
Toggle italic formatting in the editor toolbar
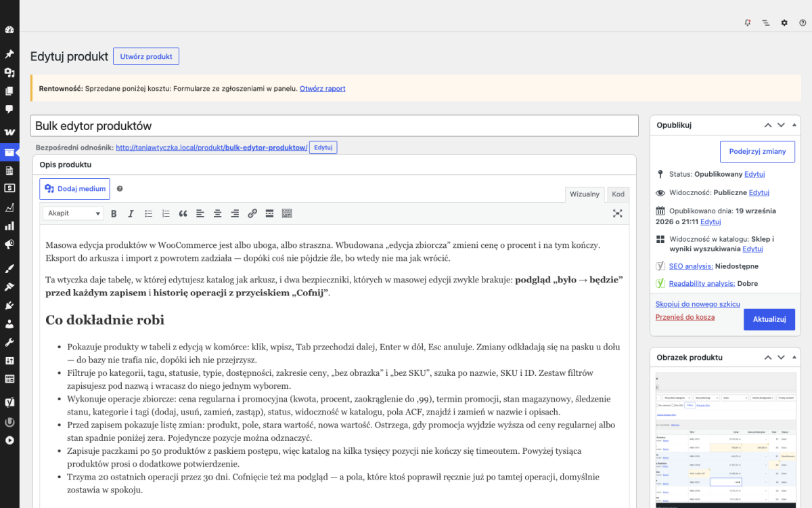[x=131, y=213]
